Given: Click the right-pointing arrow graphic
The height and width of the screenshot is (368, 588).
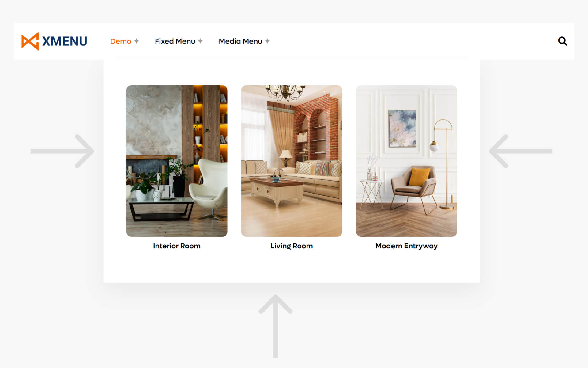Looking at the screenshot, I should [x=62, y=151].
